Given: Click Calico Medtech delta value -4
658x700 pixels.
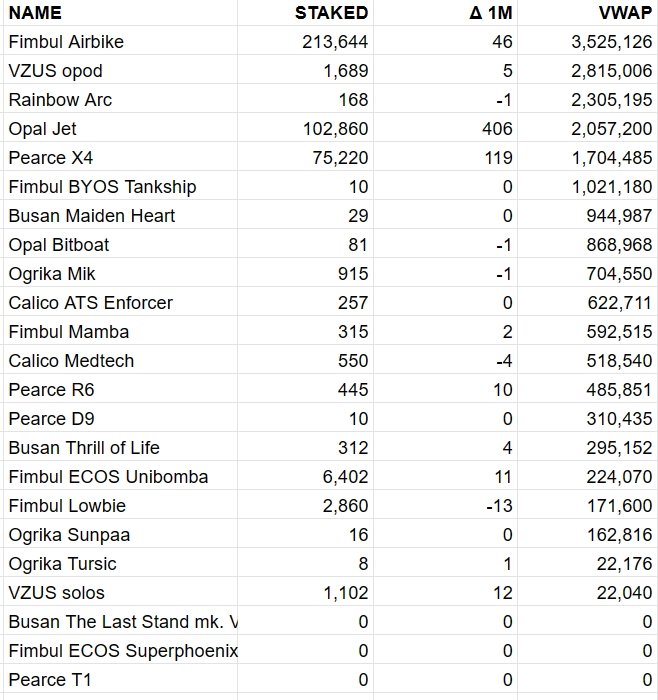Looking at the screenshot, I should click(503, 361).
